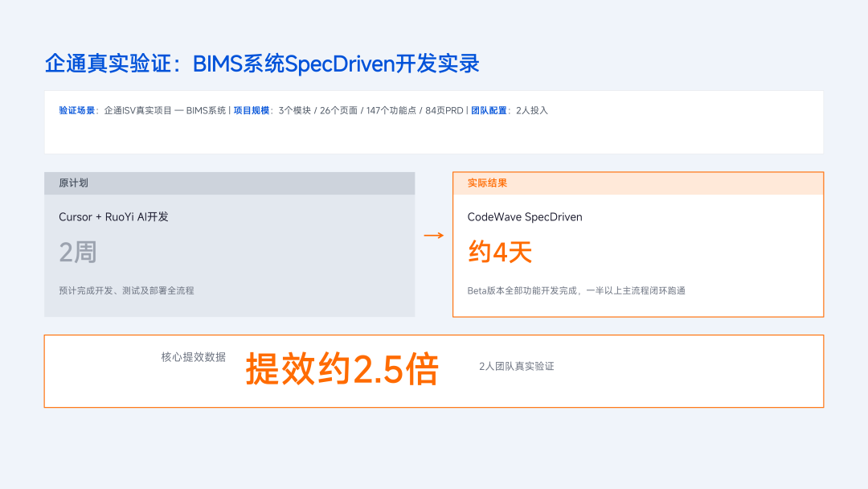
Task: Select the '团队配置' label
Action: (x=489, y=110)
